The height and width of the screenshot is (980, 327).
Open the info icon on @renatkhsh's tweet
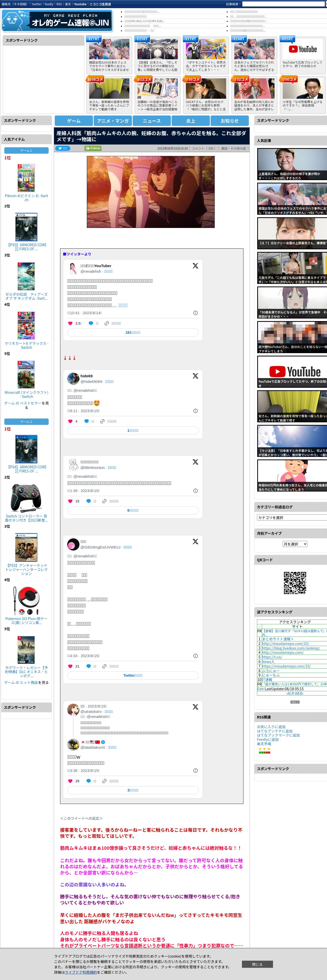click(x=195, y=313)
